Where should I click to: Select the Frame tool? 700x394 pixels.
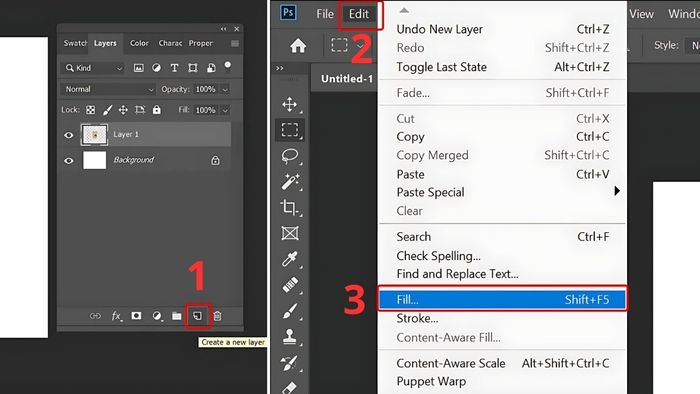[x=290, y=233]
